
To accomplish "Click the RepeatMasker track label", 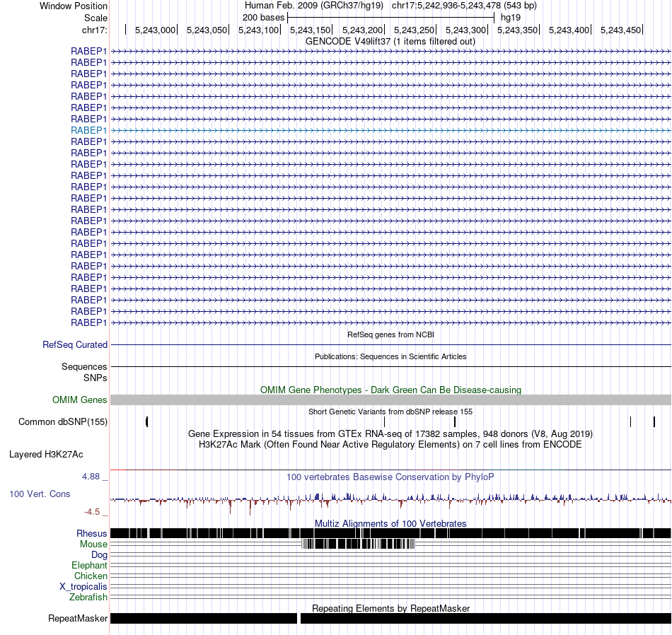I will [78, 619].
